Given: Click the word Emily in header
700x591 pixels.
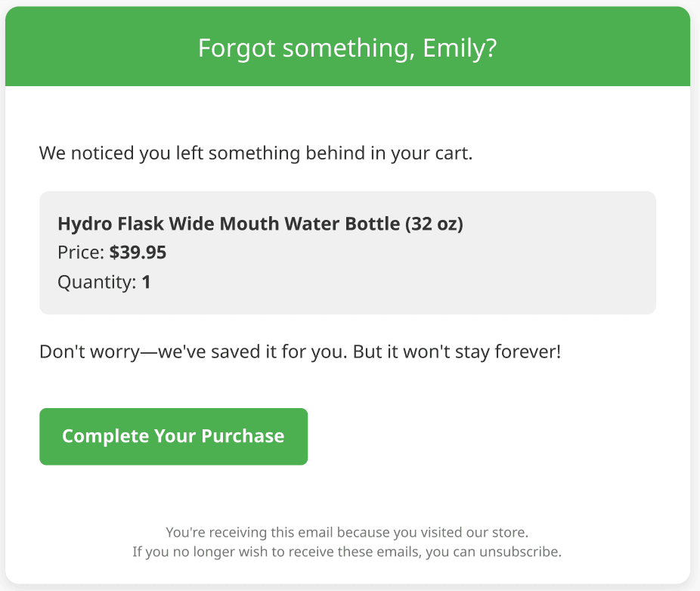Looking at the screenshot, I should coord(454,48).
